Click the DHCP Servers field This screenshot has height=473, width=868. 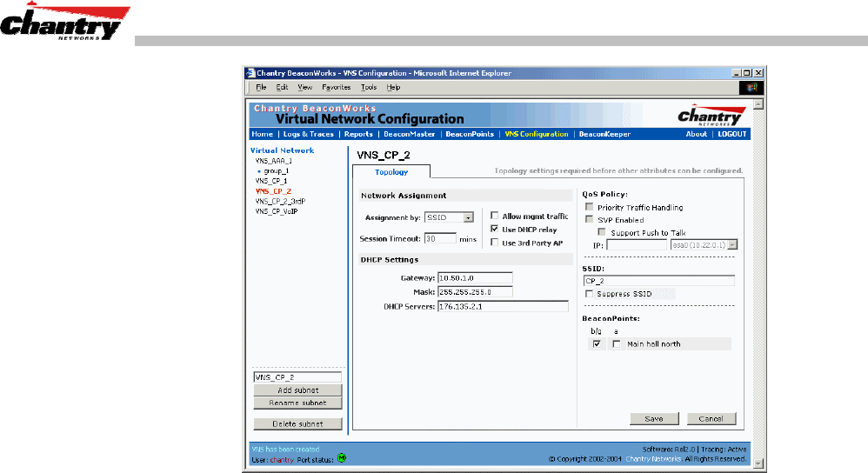pyautogui.click(x=503, y=306)
